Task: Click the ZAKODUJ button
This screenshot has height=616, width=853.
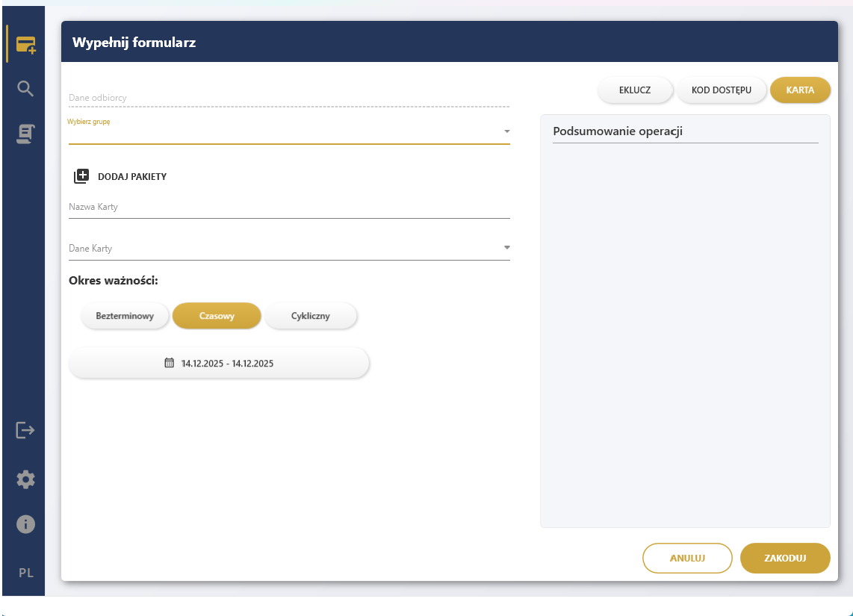Action: point(785,558)
